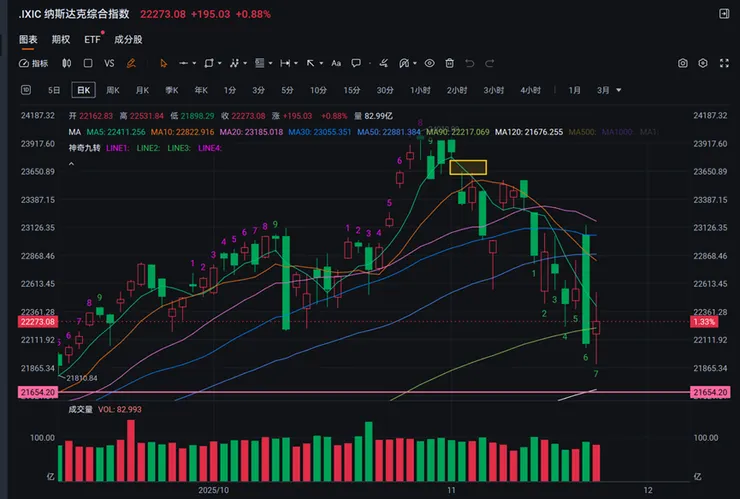Viewport: 740px width, 499px height.
Task: Delete drawings with the trash icon
Action: coord(449,63)
